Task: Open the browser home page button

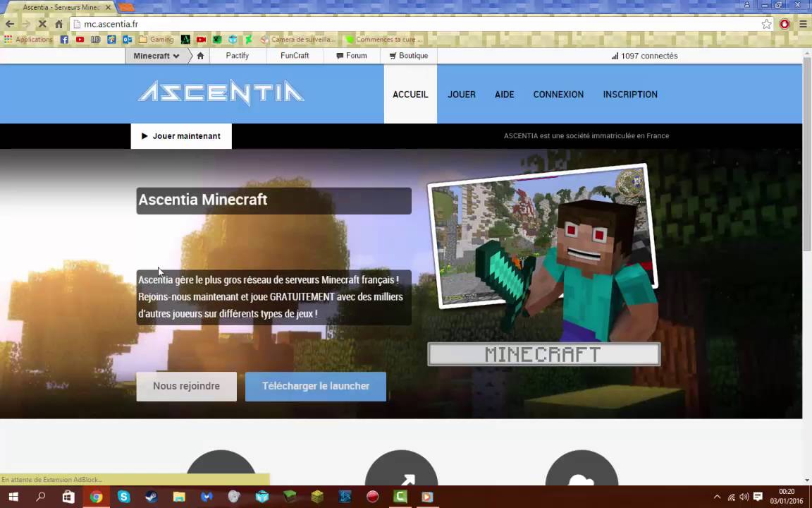Action: pyautogui.click(x=59, y=24)
